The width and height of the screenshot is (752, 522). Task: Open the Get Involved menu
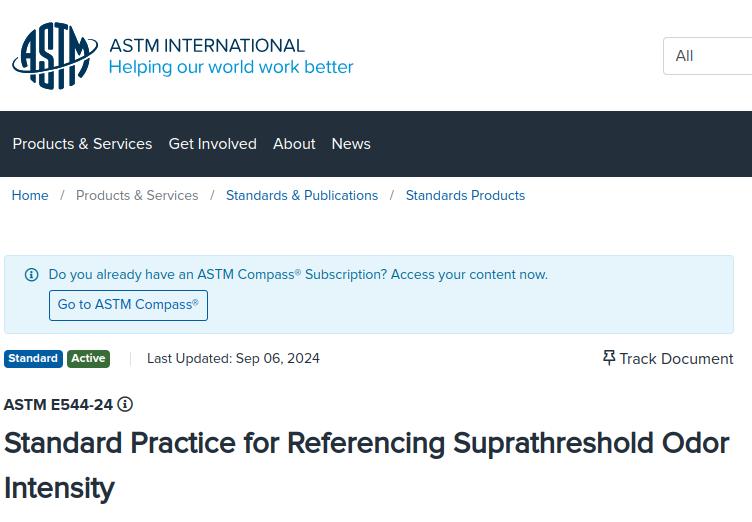[x=212, y=144]
